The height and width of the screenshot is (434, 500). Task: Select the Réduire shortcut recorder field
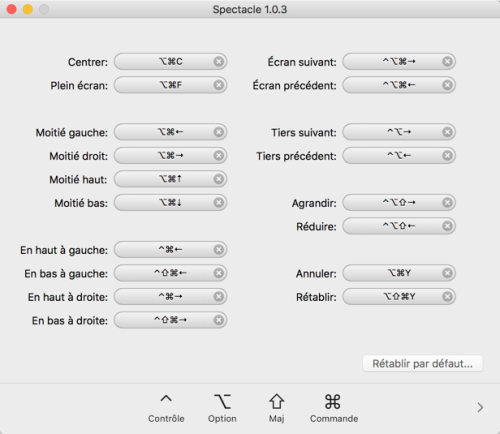coord(399,226)
